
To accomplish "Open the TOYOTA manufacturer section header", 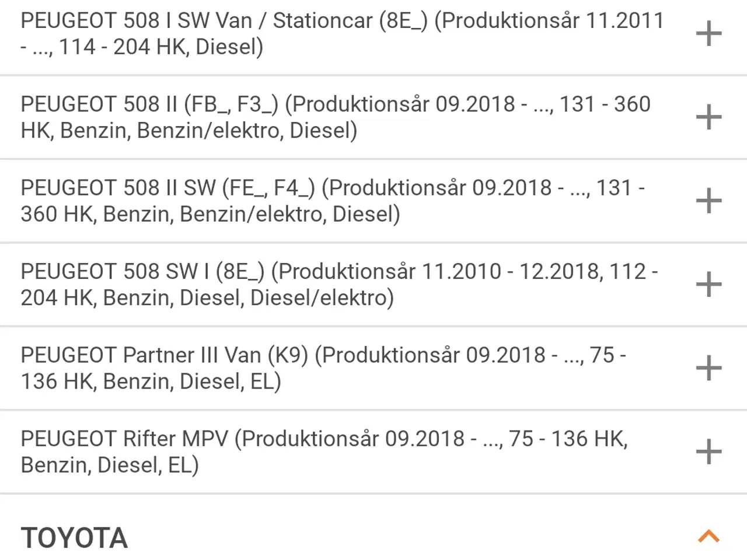I will point(74,537).
